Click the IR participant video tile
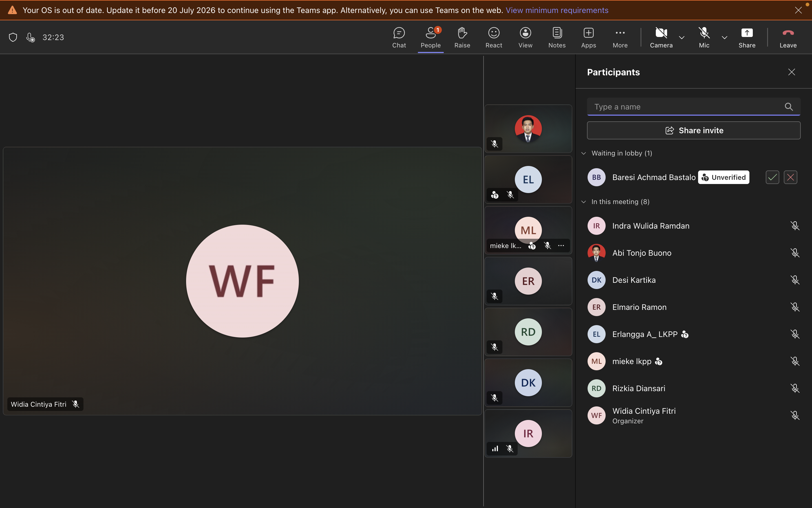This screenshot has width=812, height=508. point(528,433)
